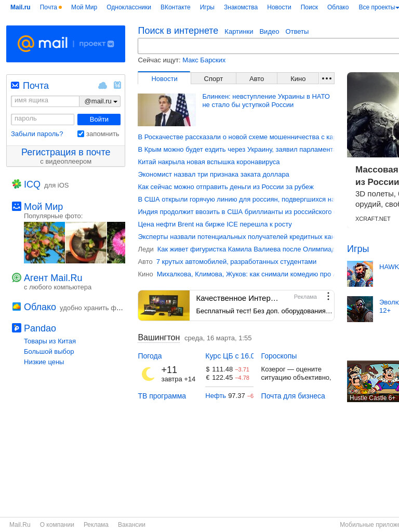Open Погода weather link

coord(150,356)
